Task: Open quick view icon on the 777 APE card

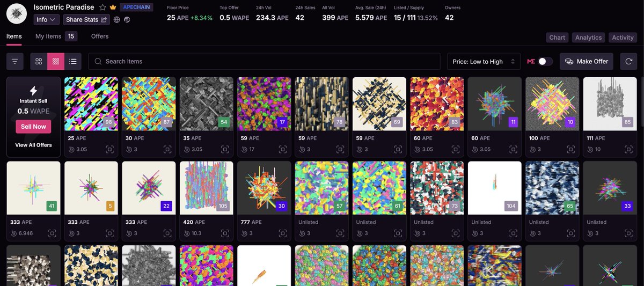Action: (x=282, y=233)
